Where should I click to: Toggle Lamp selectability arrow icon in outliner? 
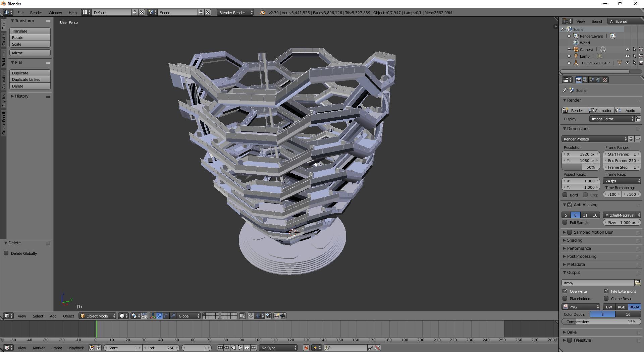click(x=634, y=56)
